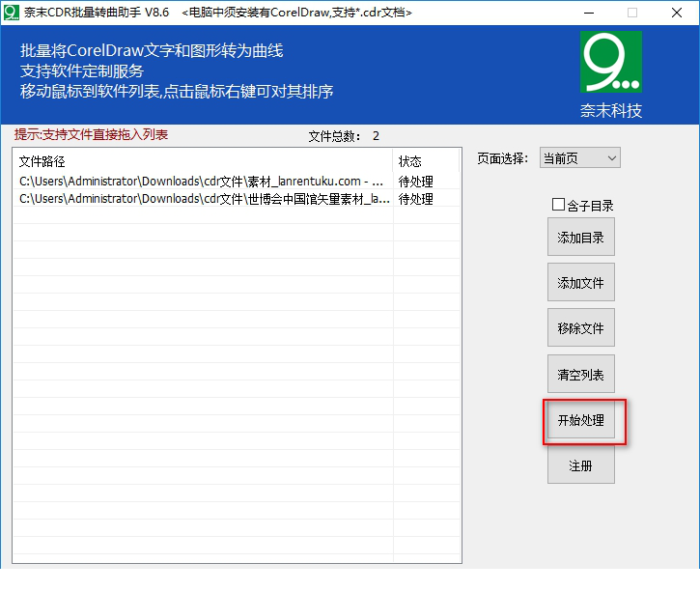Viewport: 700px width, 591px height.
Task: Close the application window
Action: 677,13
